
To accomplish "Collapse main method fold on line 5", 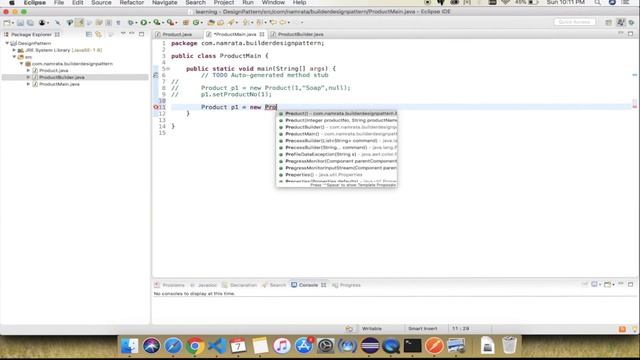I will pyautogui.click(x=168, y=69).
